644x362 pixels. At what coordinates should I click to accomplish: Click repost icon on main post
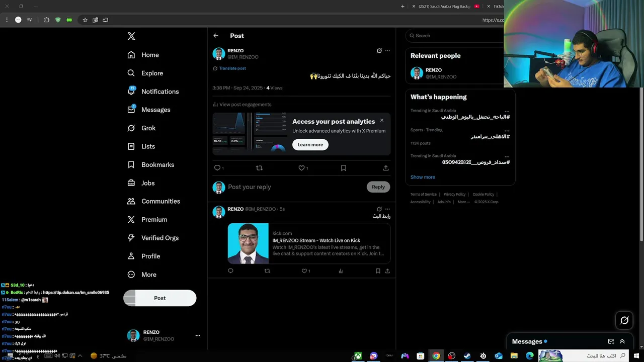click(260, 168)
